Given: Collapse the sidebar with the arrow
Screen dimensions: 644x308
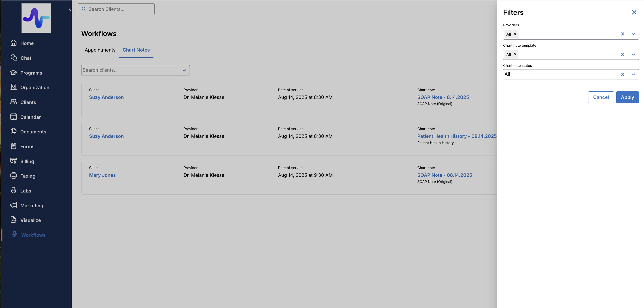Looking at the screenshot, I should pos(70,9).
